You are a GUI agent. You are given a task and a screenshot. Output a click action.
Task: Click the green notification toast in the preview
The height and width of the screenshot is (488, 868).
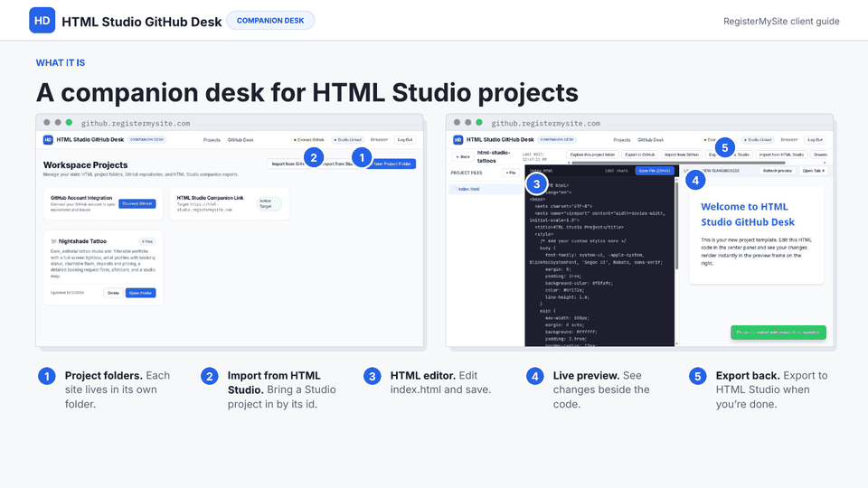tap(778, 333)
